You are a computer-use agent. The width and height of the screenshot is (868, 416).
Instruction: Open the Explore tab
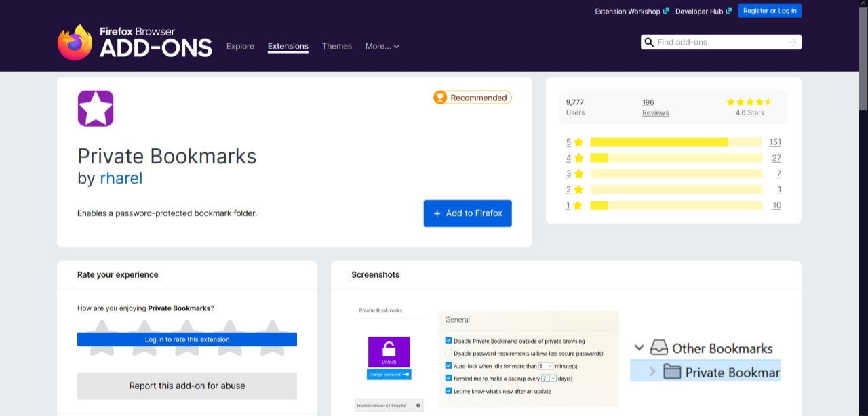point(240,46)
